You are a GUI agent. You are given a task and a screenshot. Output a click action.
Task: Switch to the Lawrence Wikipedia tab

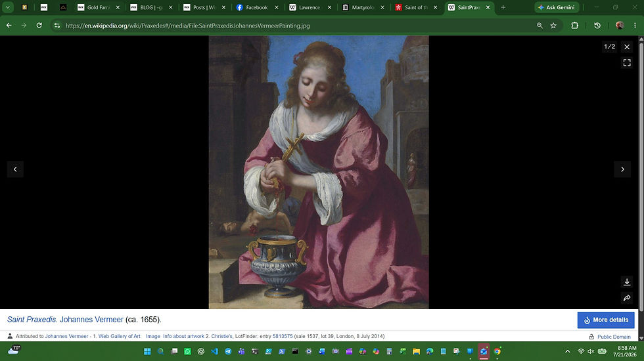pos(310,7)
